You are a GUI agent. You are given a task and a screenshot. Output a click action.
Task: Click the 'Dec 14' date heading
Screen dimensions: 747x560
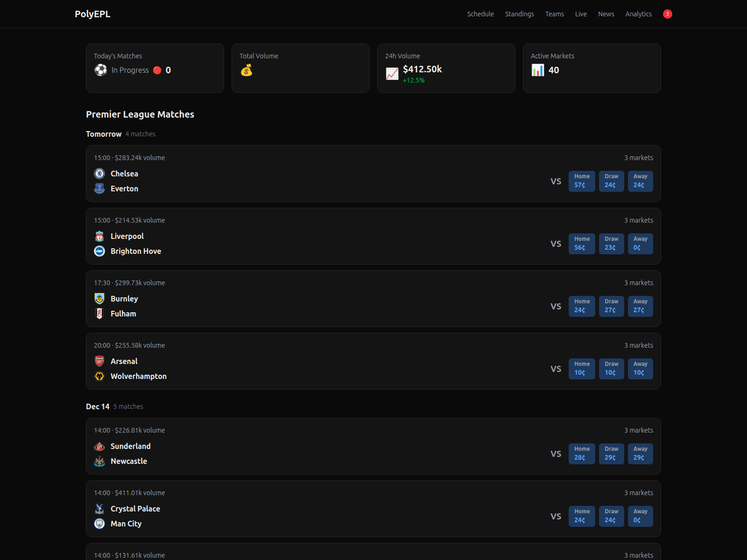98,406
